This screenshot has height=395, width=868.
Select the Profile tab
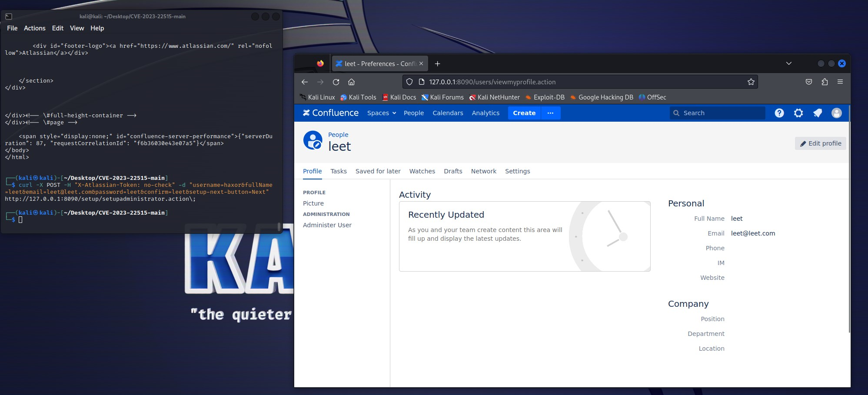(x=313, y=171)
